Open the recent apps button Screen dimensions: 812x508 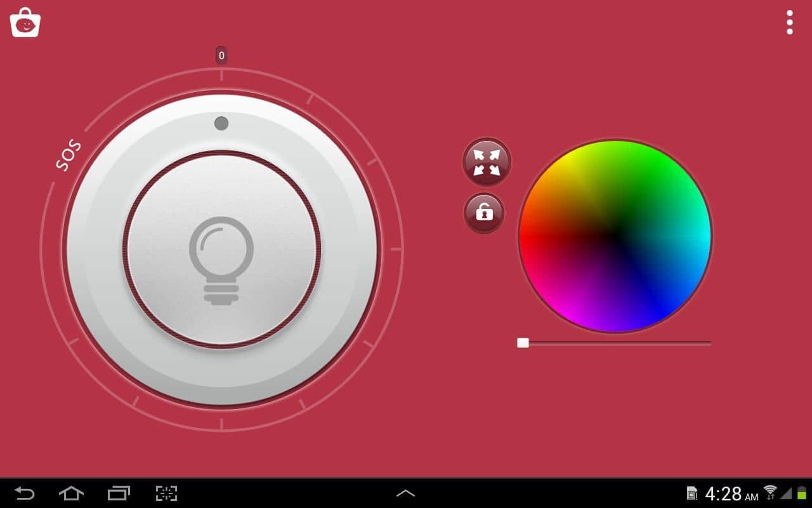coord(119,493)
